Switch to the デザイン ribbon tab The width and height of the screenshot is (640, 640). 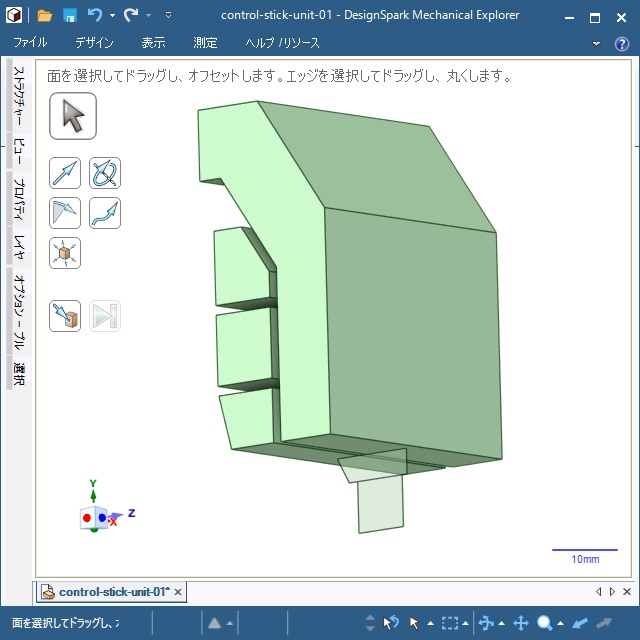[x=94, y=43]
